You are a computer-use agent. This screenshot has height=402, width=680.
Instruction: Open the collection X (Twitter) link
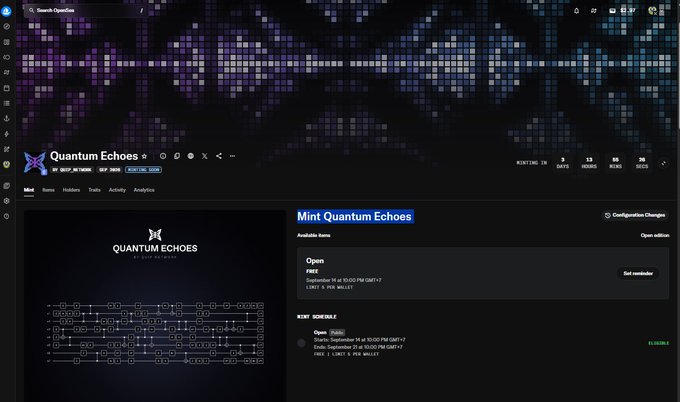(205, 156)
